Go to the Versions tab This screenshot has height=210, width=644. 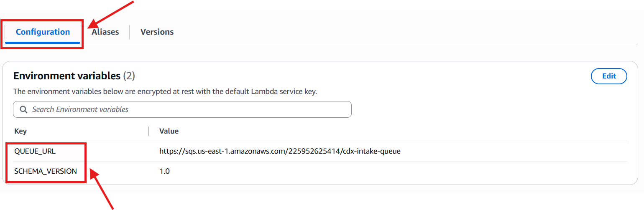point(157,32)
